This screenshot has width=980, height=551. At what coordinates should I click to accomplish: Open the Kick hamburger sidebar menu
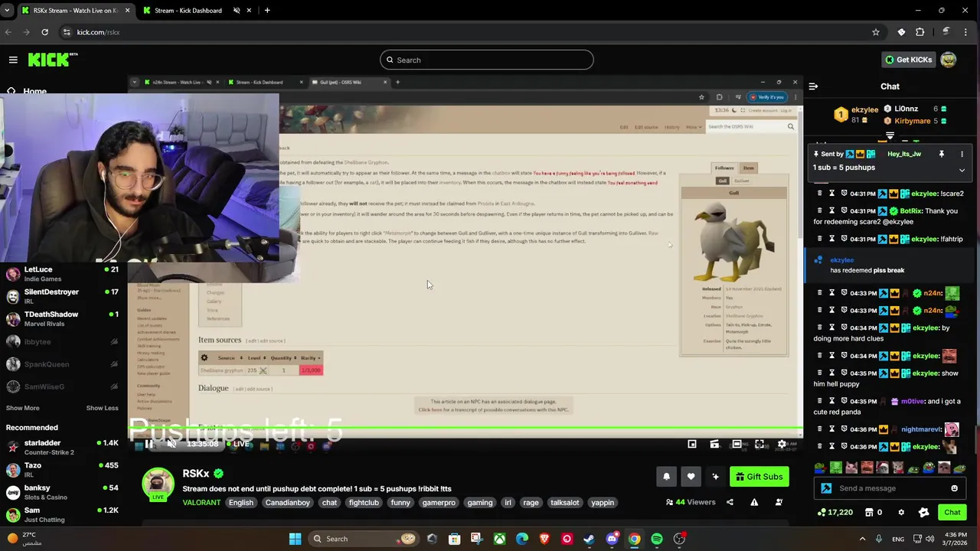coord(13,60)
